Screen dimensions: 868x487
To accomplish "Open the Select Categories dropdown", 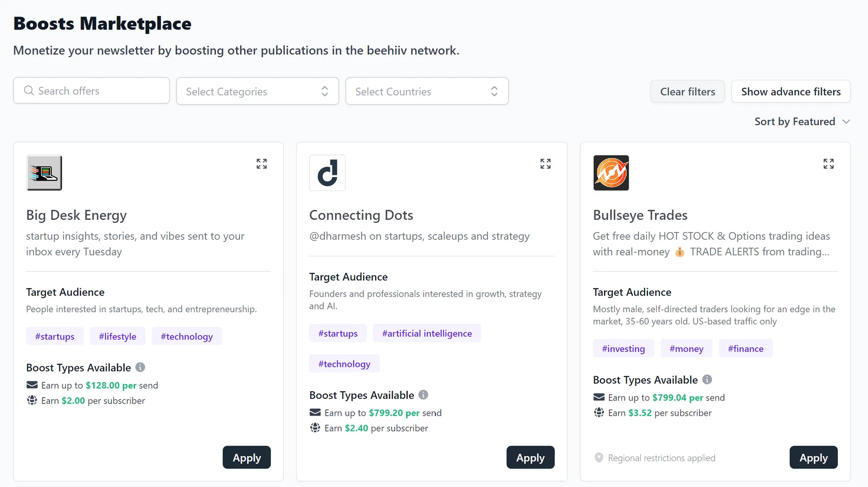I will coord(257,91).
